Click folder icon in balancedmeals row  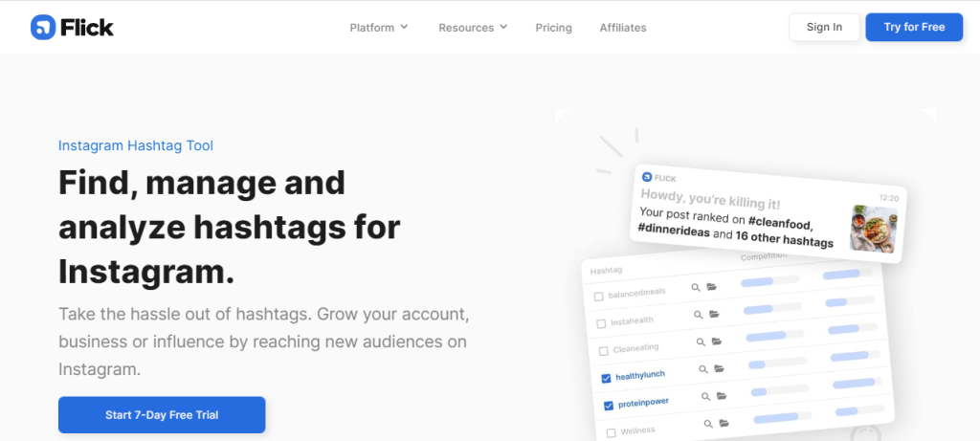tap(712, 287)
